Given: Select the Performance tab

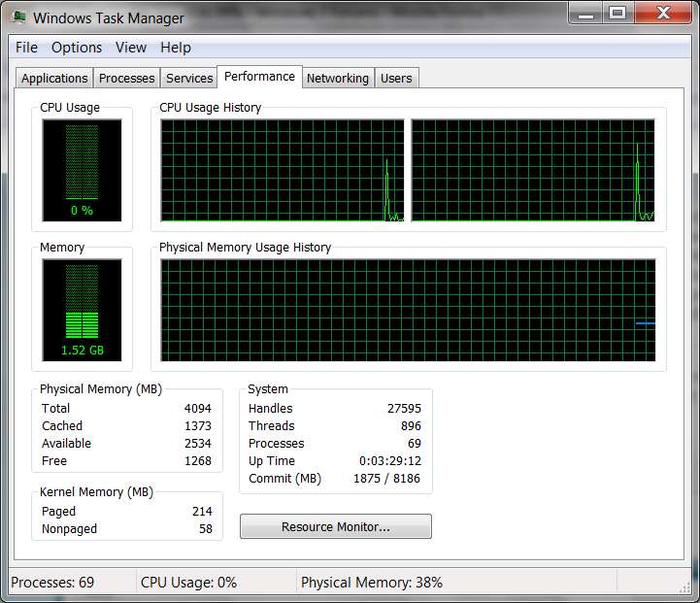Looking at the screenshot, I should (259, 77).
